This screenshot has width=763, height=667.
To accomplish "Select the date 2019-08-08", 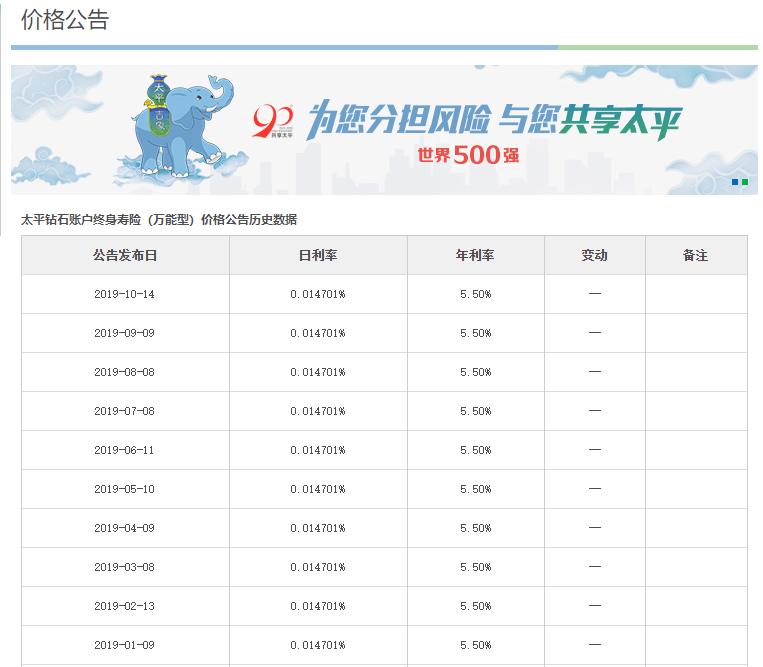I will pyautogui.click(x=125, y=372).
